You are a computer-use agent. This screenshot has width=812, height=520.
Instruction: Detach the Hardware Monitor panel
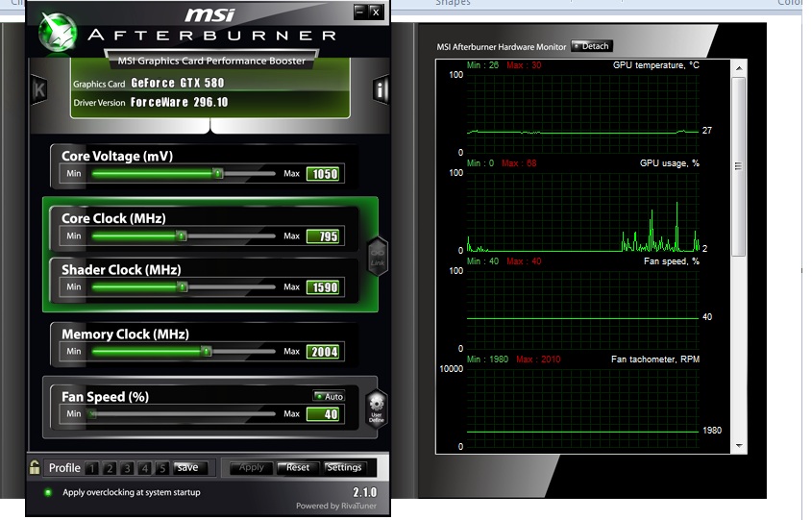tap(592, 46)
